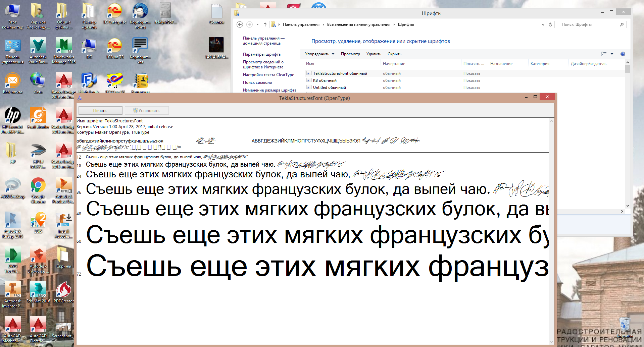Open Поиск символа link

257,82
